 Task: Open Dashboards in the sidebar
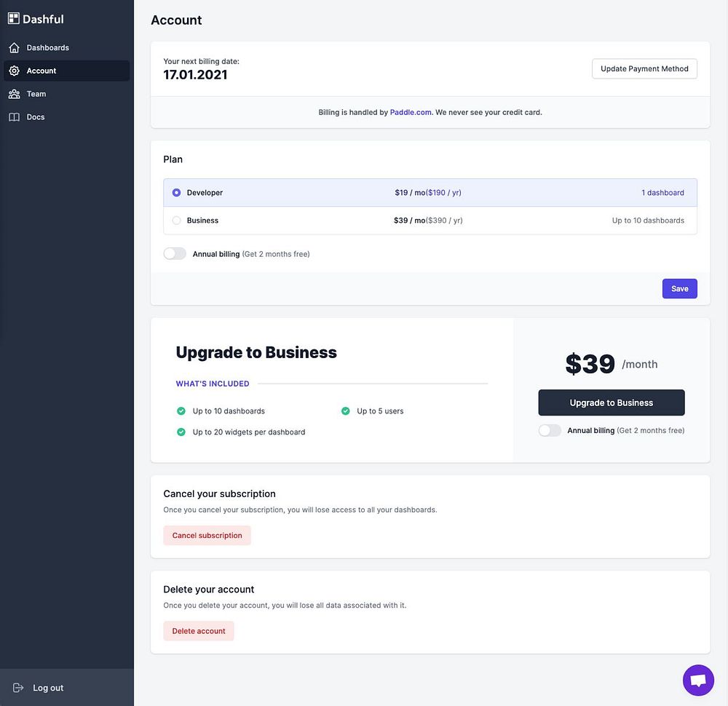tap(67, 48)
